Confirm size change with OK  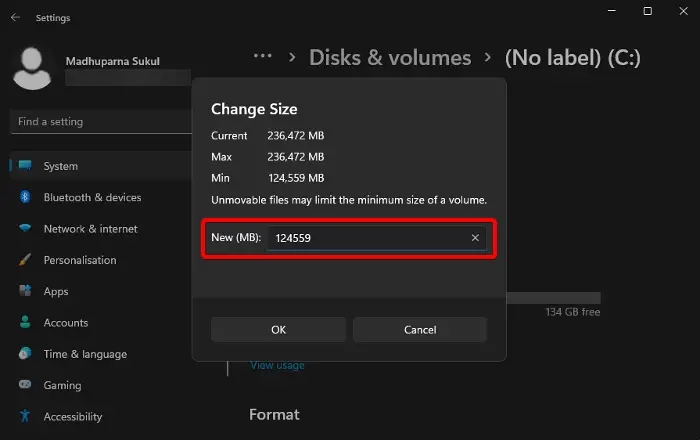tap(278, 330)
